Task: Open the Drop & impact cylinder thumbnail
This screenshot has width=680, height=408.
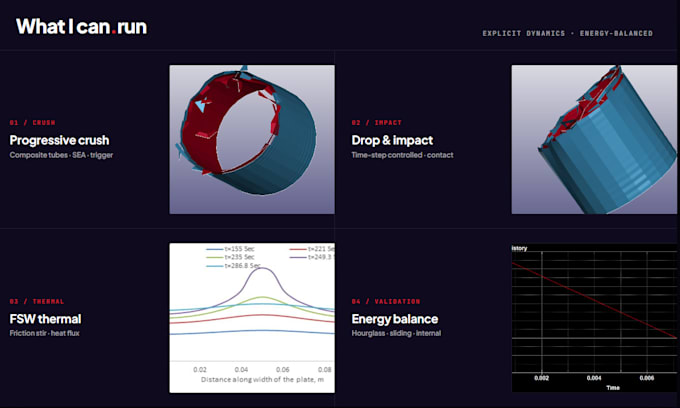Action: [x=594, y=140]
